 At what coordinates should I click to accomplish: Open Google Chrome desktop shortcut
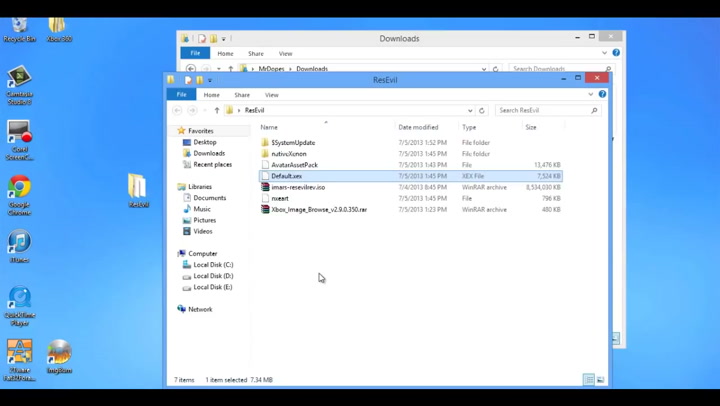pyautogui.click(x=19, y=191)
